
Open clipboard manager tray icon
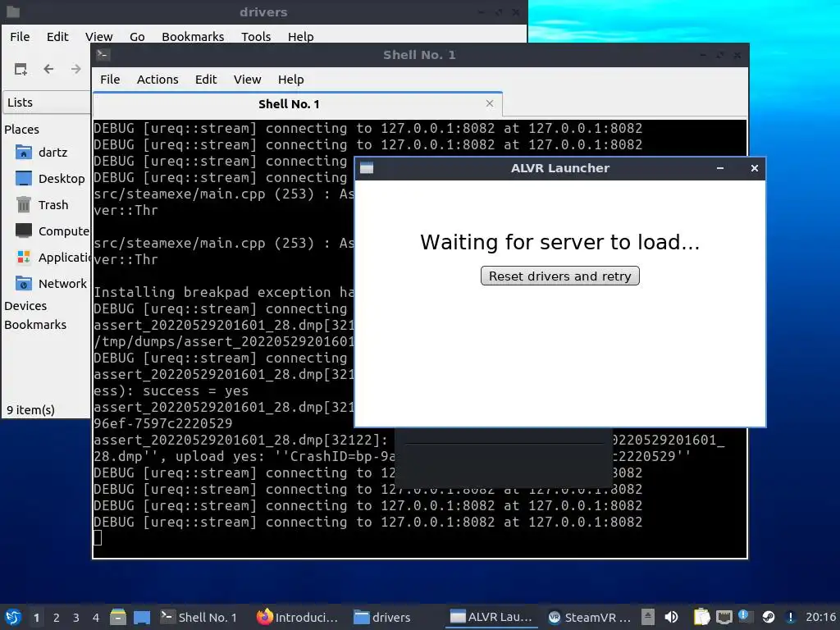pos(701,617)
